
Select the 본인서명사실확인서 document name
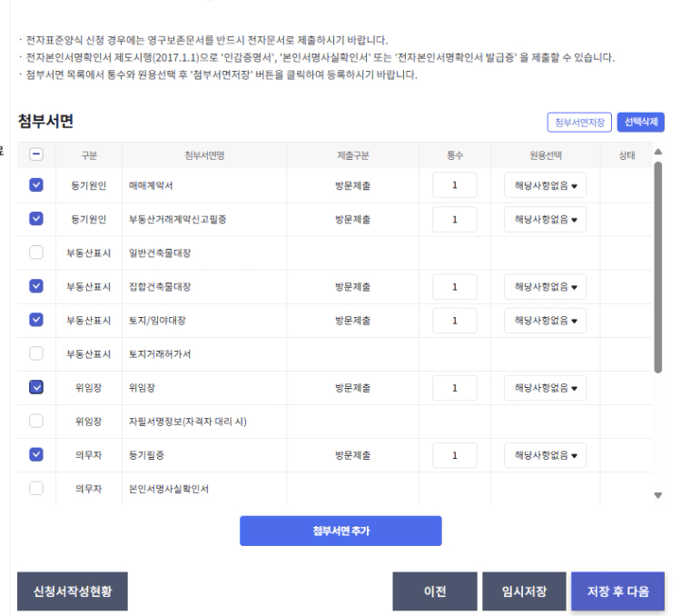(x=169, y=489)
